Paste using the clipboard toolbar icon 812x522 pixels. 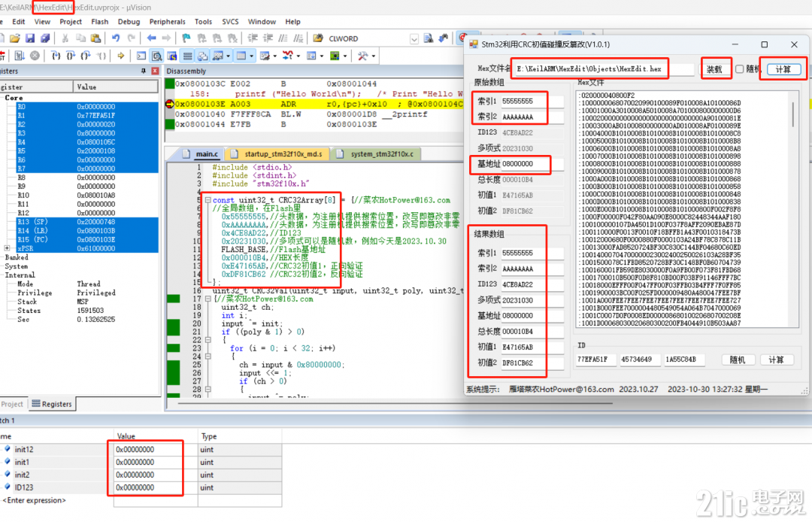click(95, 38)
